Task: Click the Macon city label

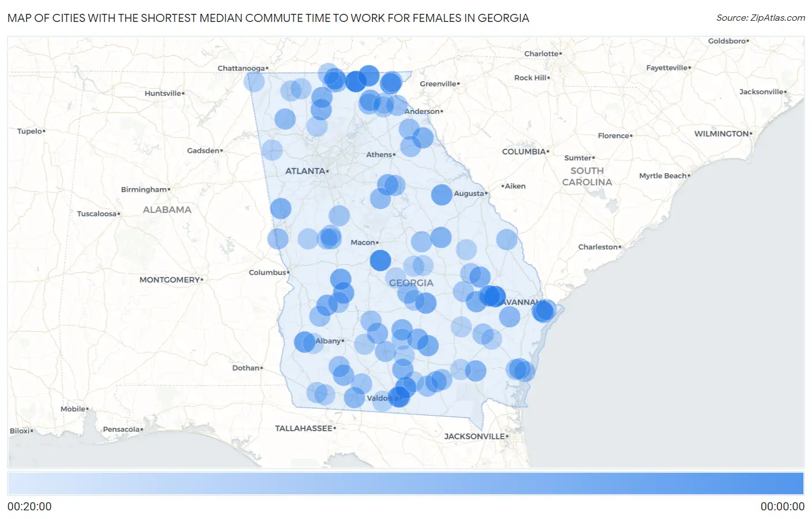Action: 363,242
